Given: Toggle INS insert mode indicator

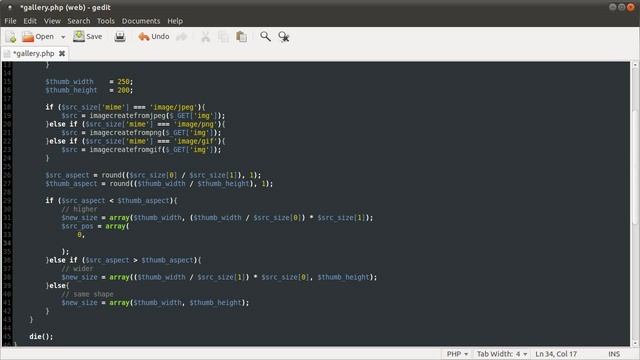Looking at the screenshot, I should (x=614, y=354).
